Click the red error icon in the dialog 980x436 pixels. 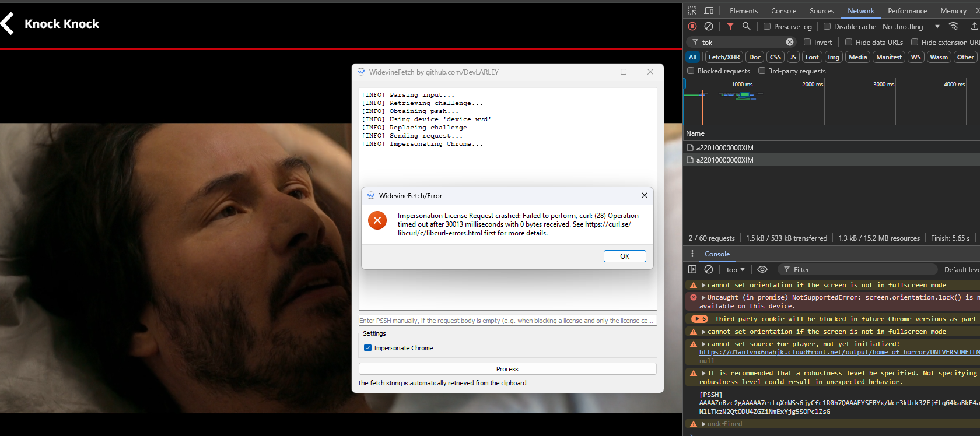click(377, 220)
